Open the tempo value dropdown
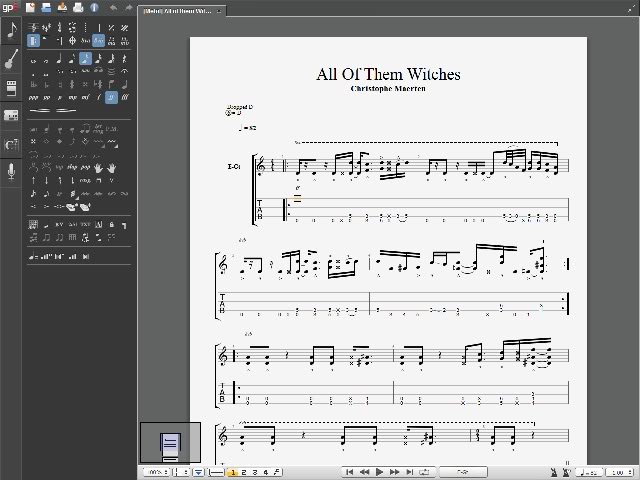Viewport: 640px width, 480px height. [x=590, y=473]
